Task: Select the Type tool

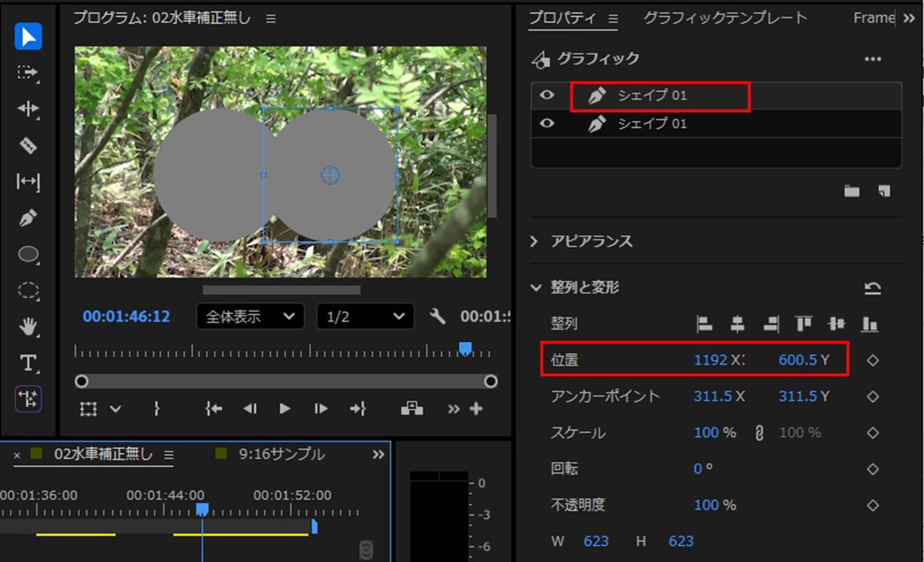Action: coord(28,363)
